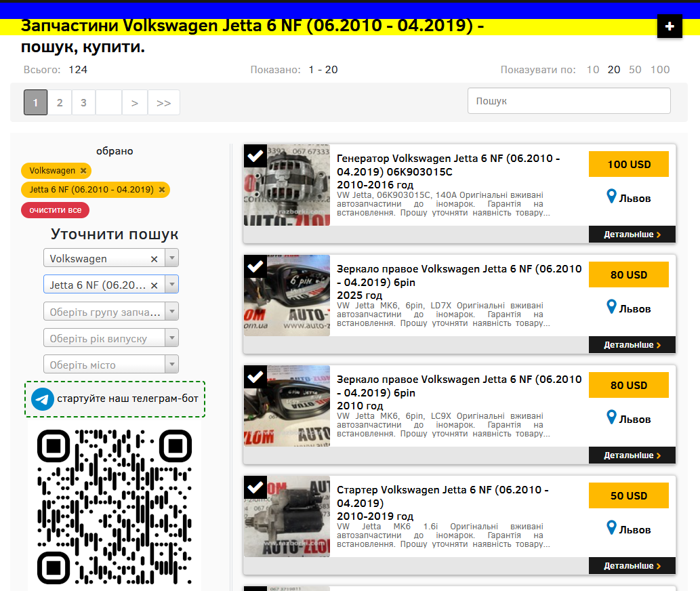Click Львов city on the Стартер listing
This screenshot has height=591, width=700.
coord(635,530)
